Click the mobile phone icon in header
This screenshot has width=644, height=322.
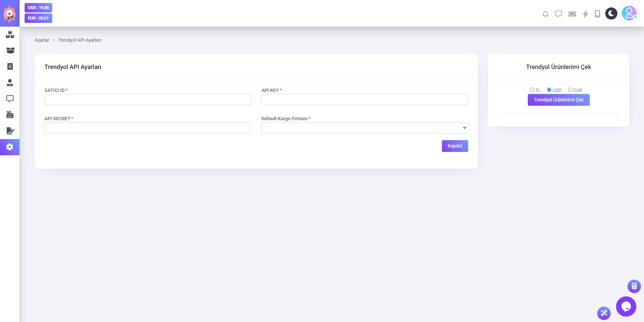[x=597, y=14]
